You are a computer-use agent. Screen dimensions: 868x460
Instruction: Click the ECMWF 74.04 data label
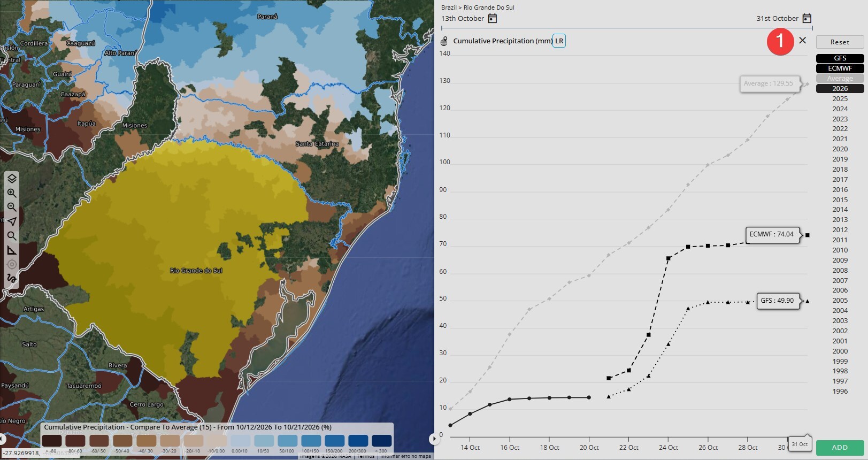[772, 235]
